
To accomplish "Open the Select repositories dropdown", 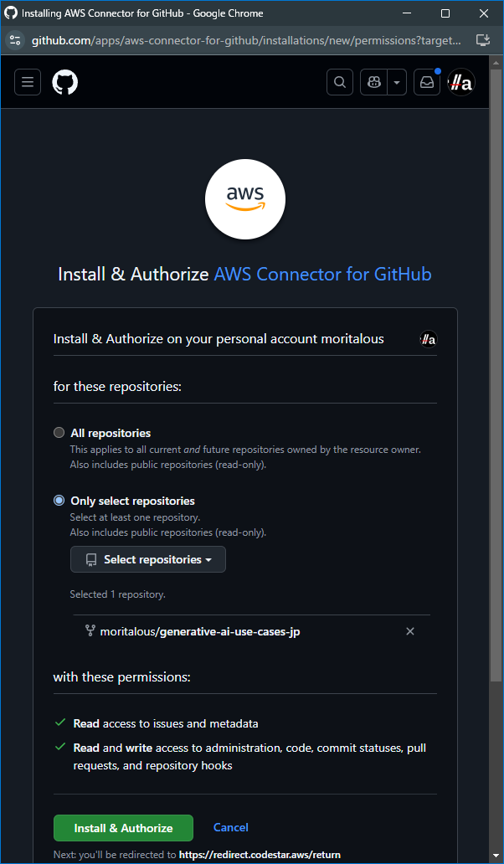I will pyautogui.click(x=147, y=559).
